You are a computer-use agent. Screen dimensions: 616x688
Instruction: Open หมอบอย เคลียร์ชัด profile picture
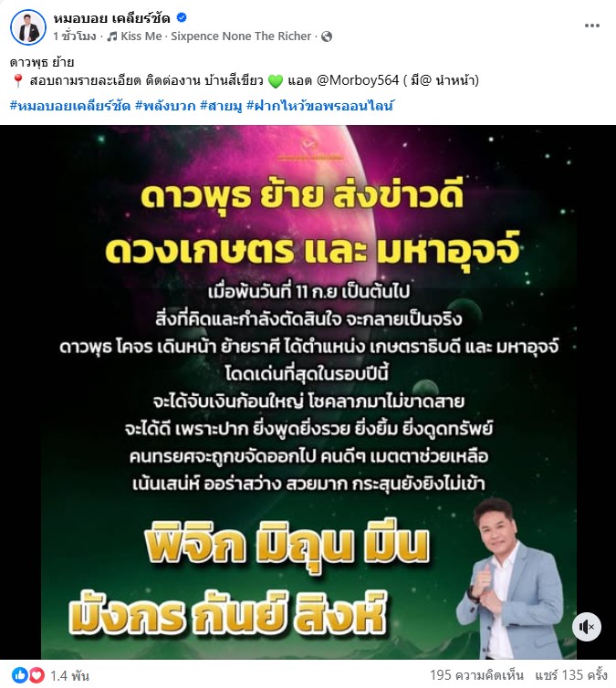[28, 26]
